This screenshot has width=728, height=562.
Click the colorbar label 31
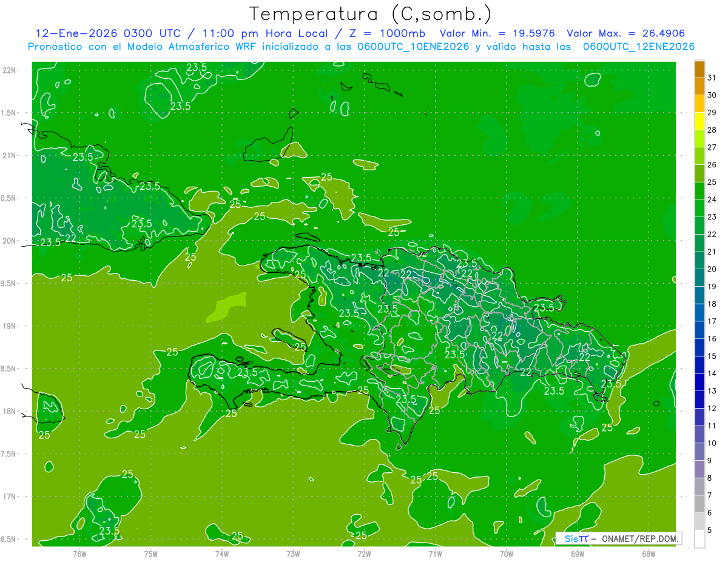pyautogui.click(x=712, y=78)
